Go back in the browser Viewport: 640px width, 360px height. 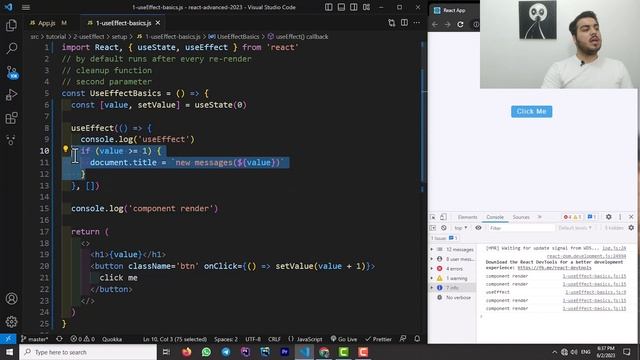(x=435, y=24)
